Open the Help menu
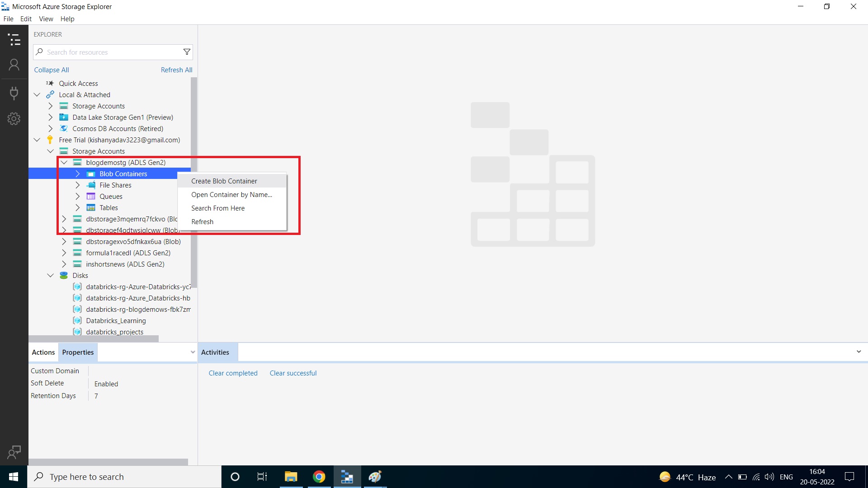Screen dimensions: 868x488 pyautogui.click(x=67, y=19)
